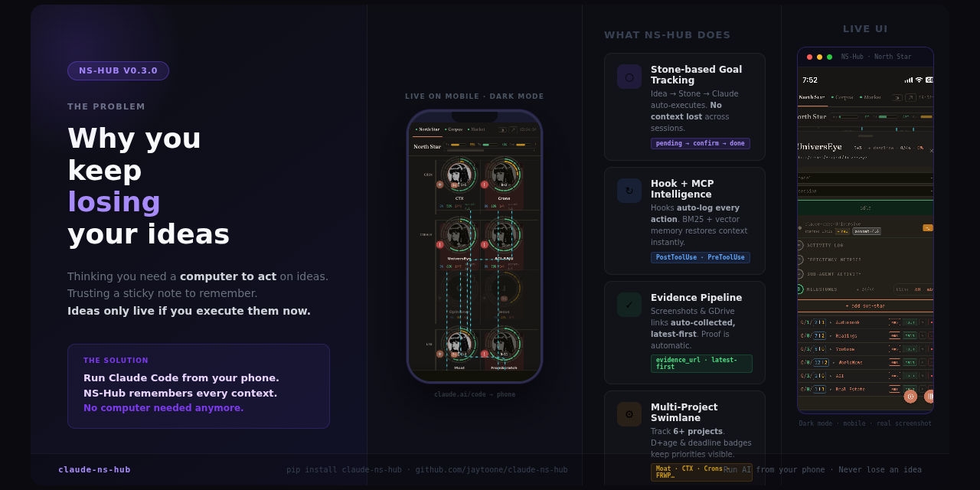Viewport: 980px width, 490px height.
Task: Switch to Corpus tab in phone mockup
Action: 453,129
